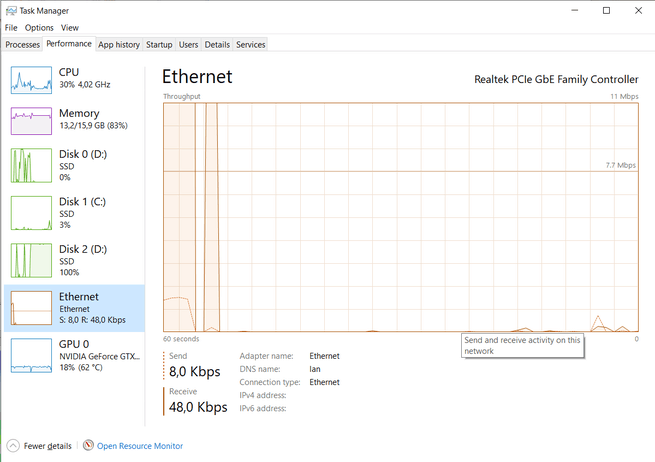Click the Disk 0 (D:) mini graph

(31, 165)
